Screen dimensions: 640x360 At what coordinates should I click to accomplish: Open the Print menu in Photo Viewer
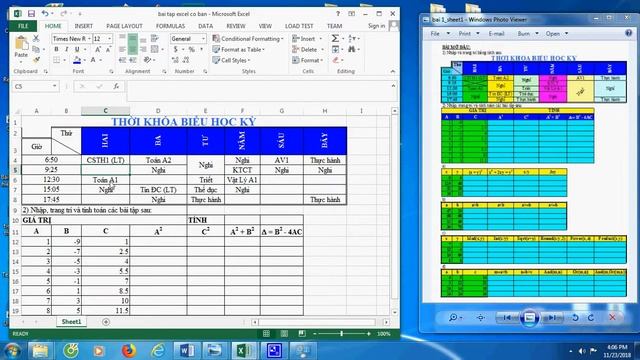[x=469, y=33]
